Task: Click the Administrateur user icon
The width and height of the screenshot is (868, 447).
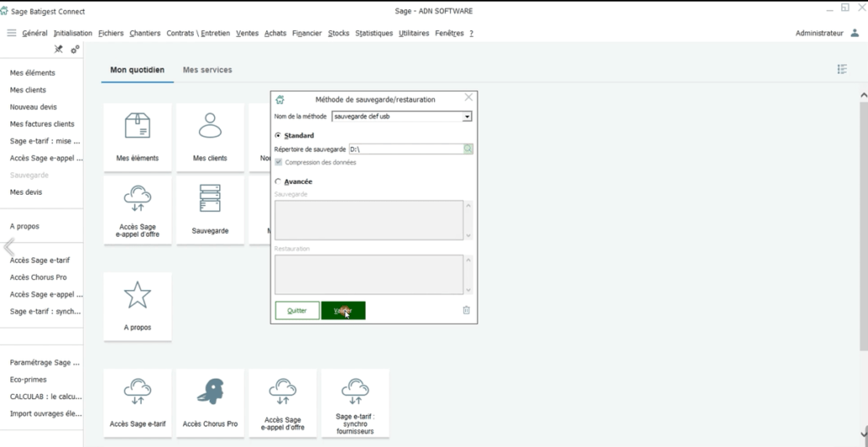Action: click(855, 33)
